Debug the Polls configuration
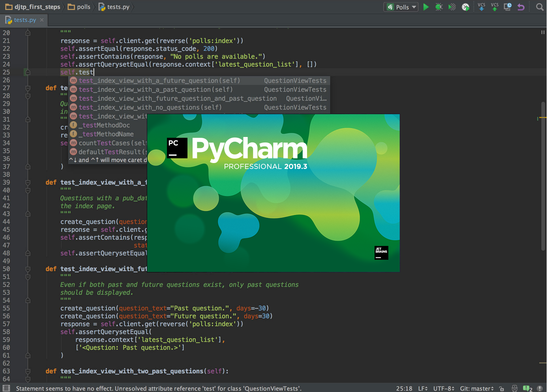 coord(439,7)
